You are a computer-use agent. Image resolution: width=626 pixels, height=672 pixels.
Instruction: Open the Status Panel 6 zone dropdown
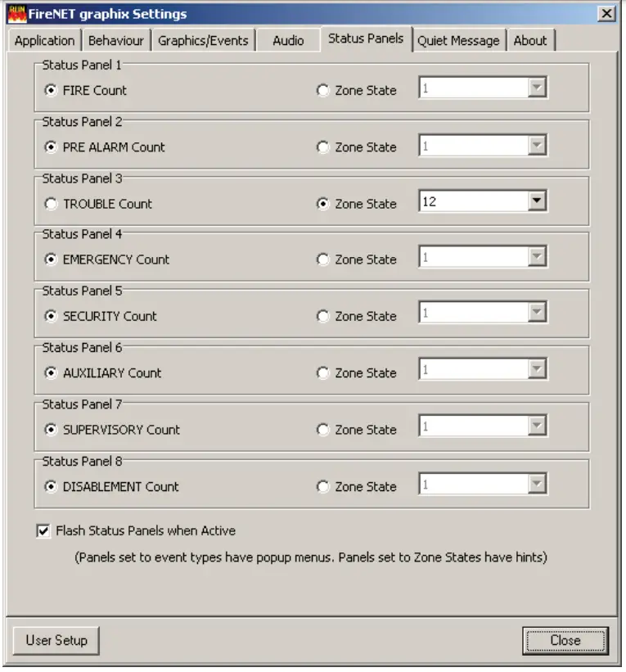click(537, 369)
